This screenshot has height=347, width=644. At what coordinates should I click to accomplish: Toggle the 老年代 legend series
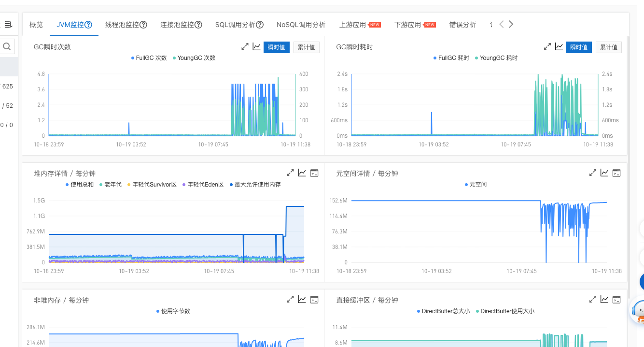click(x=111, y=185)
